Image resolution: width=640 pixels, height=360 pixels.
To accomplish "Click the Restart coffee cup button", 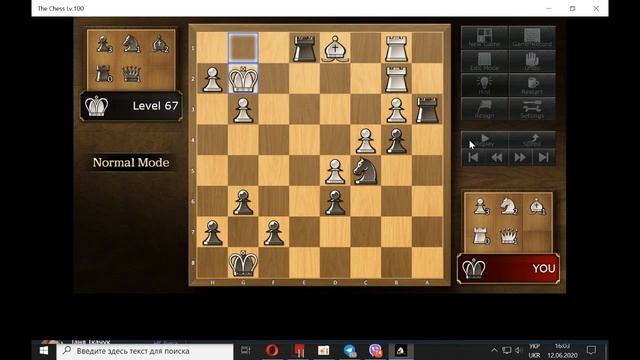I will coord(532,85).
